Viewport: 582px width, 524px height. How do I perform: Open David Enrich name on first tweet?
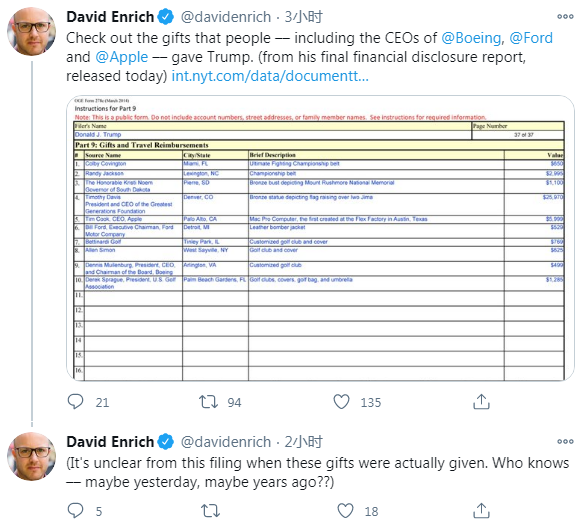(x=110, y=17)
